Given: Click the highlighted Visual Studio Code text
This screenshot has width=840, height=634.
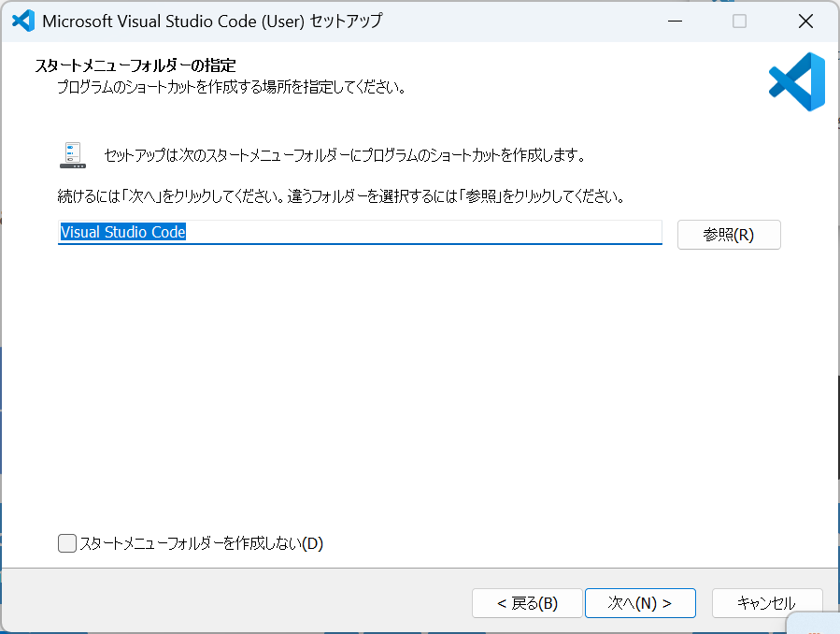Looking at the screenshot, I should [122, 232].
